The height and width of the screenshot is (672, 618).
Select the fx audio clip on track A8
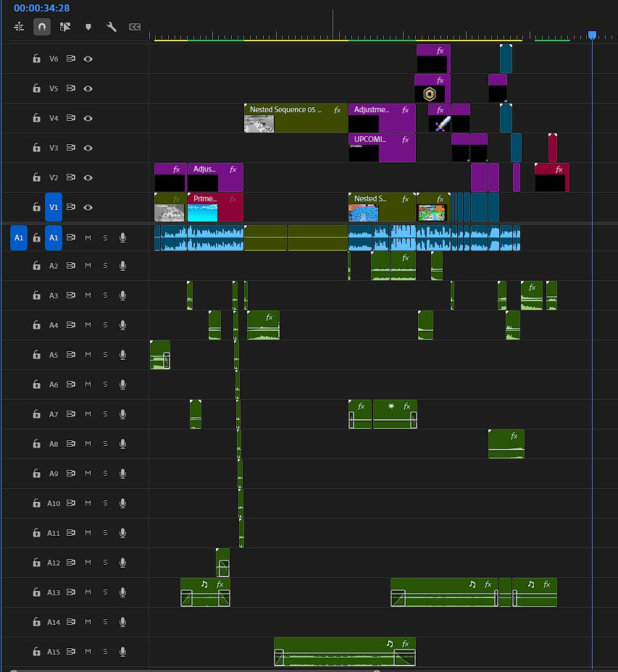pos(506,444)
